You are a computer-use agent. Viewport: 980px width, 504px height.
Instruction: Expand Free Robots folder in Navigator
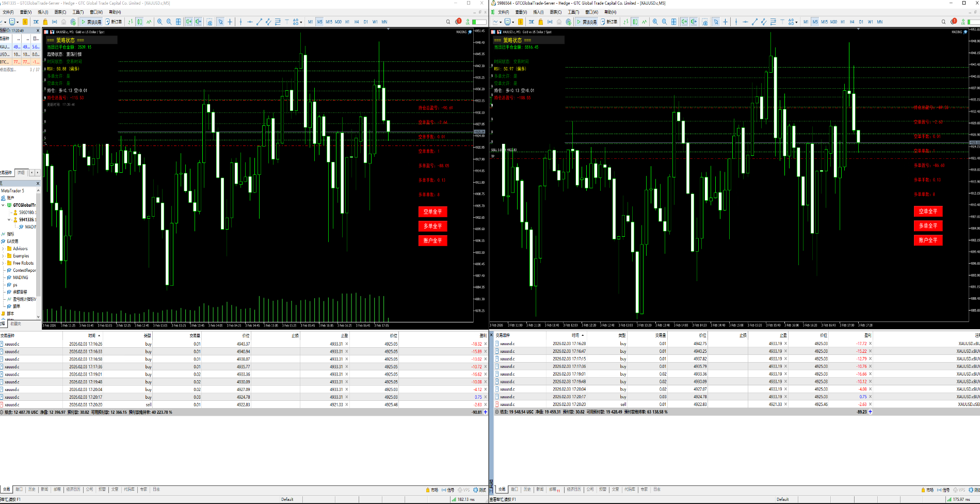click(3, 263)
